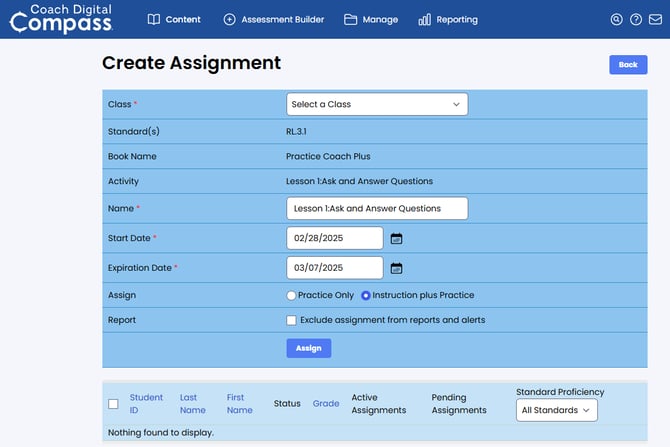Click the search magnifier icon in header
This screenshot has width=670, height=447.
[x=616, y=19]
